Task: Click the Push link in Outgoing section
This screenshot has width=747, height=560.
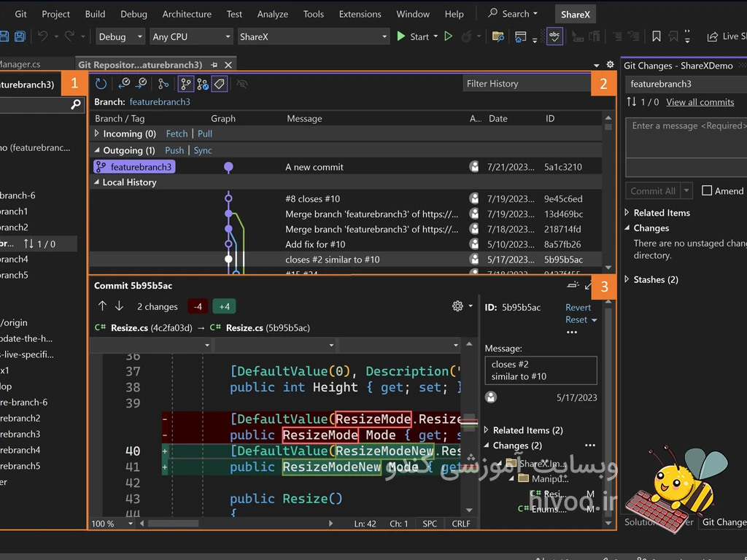Action: pyautogui.click(x=174, y=150)
